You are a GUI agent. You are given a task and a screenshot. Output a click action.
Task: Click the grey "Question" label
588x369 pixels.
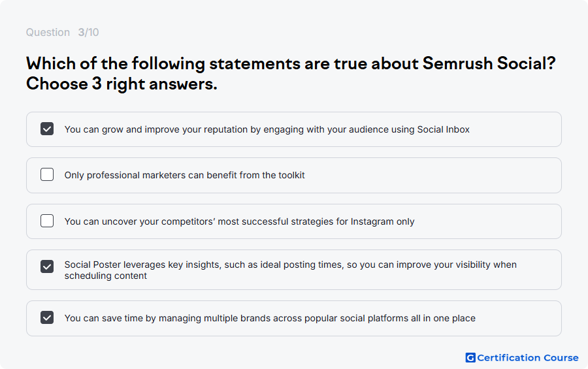48,33
